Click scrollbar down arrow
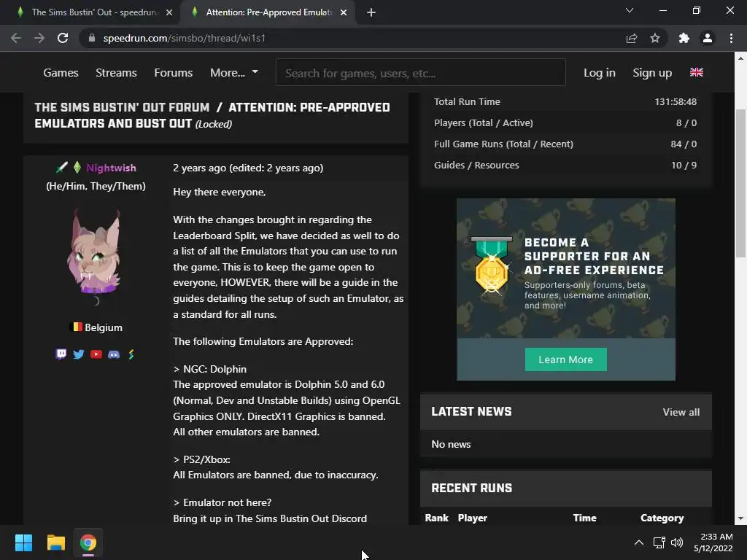747x560 pixels. click(x=740, y=518)
